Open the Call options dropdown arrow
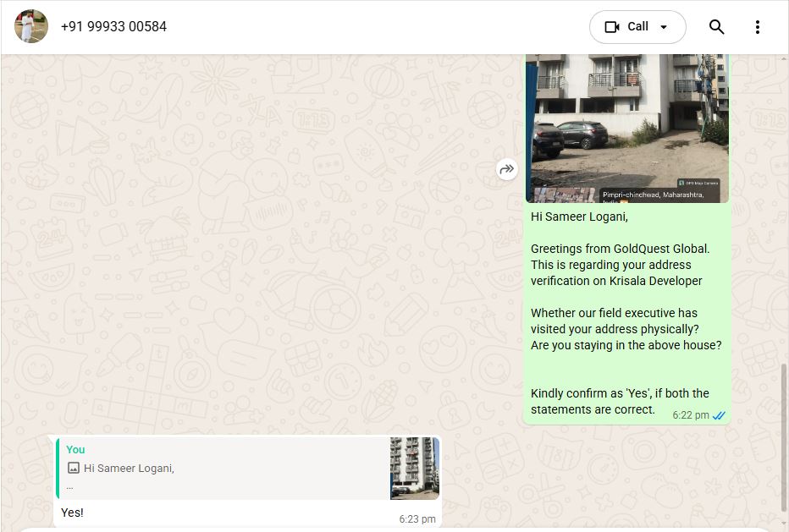789x532 pixels. pyautogui.click(x=664, y=27)
